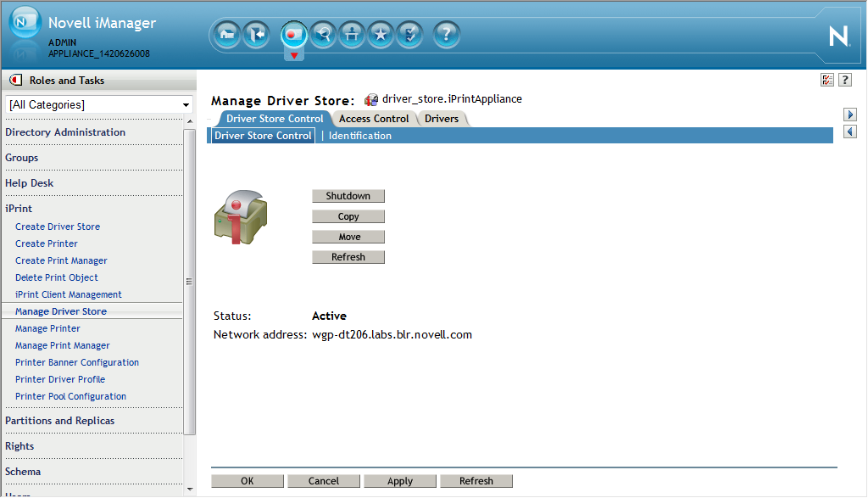Expand the Groups role
Image resolution: width=868 pixels, height=498 pixels.
21,158
